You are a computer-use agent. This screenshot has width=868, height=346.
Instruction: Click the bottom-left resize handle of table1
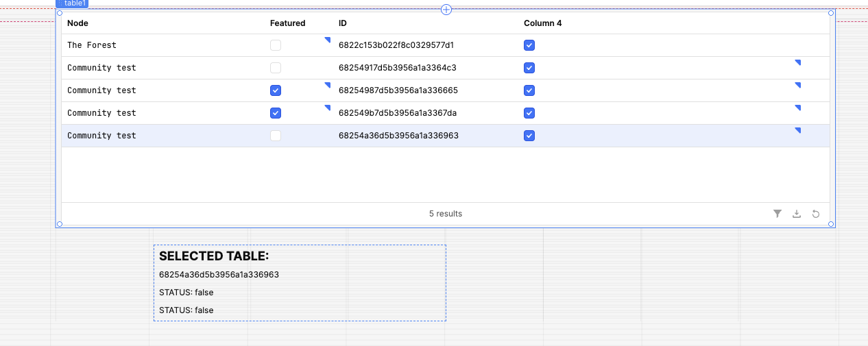pos(60,224)
